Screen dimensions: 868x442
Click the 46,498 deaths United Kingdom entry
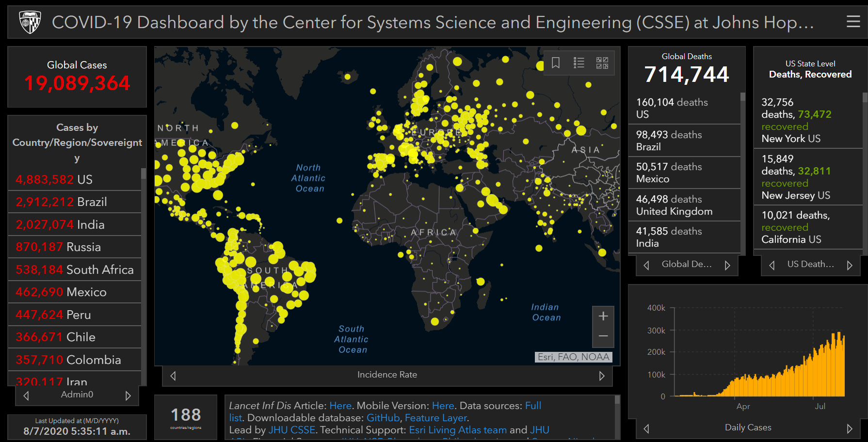click(x=684, y=205)
